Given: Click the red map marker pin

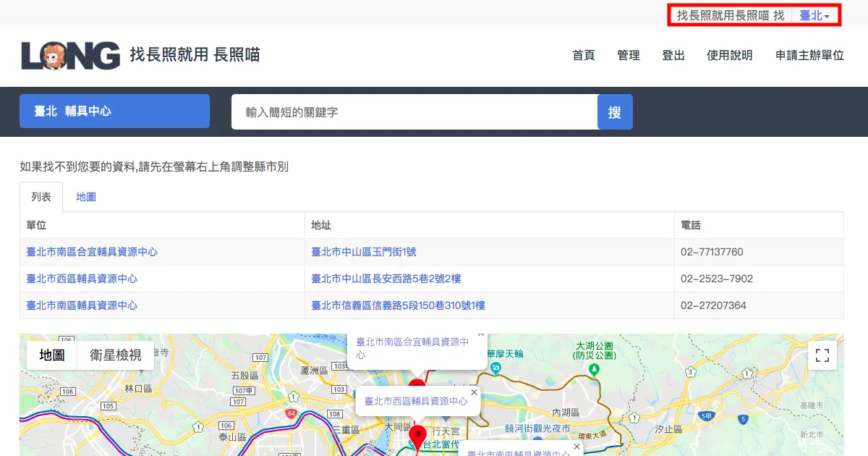Looking at the screenshot, I should (418, 440).
